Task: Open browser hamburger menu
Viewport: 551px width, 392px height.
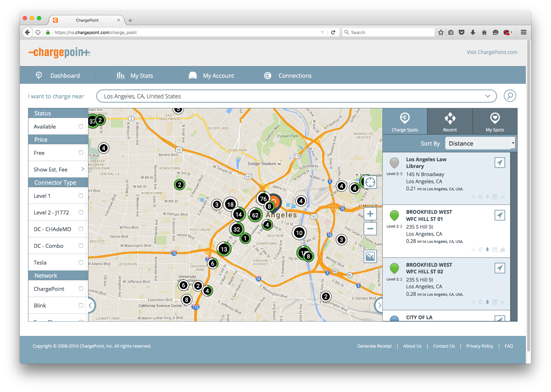Action: pos(524,32)
